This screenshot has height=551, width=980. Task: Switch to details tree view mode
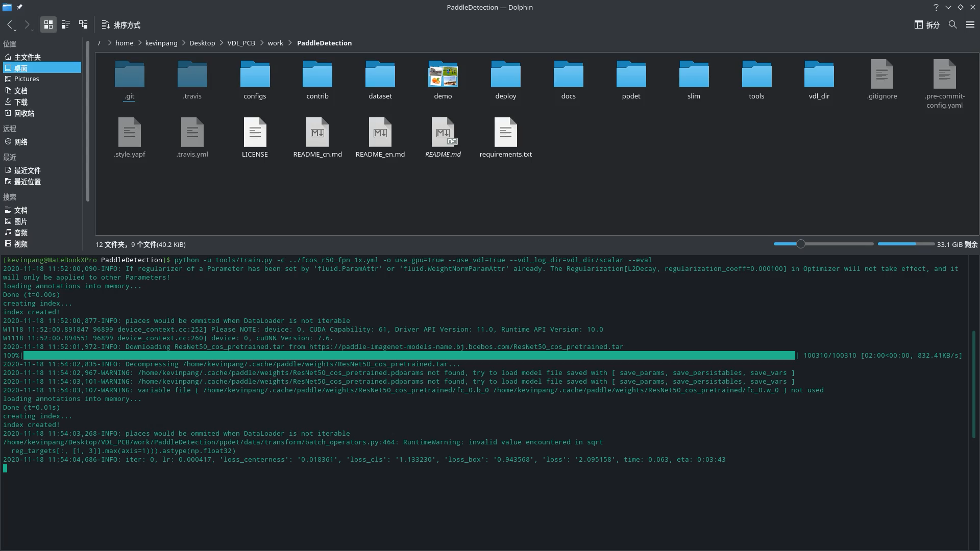click(83, 24)
